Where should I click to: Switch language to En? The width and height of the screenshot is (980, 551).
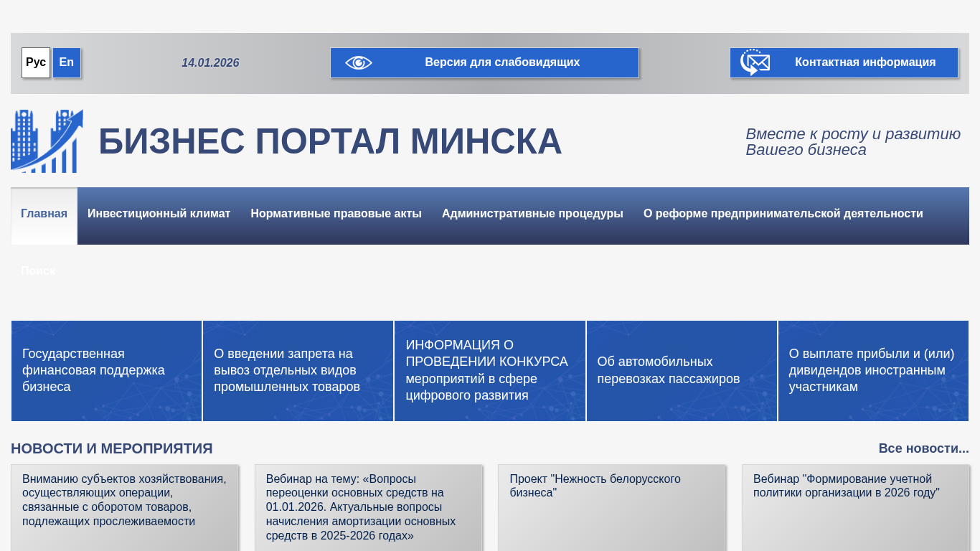point(67,62)
